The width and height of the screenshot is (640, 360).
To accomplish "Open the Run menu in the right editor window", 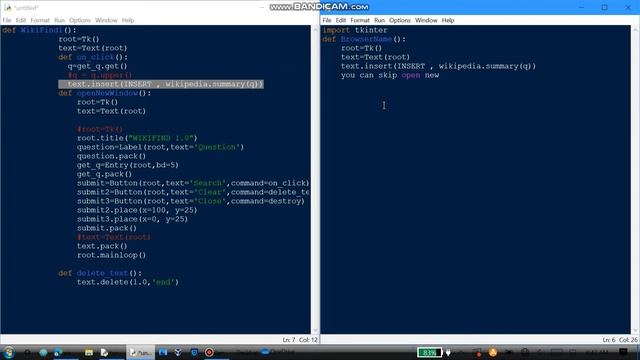I will point(380,20).
